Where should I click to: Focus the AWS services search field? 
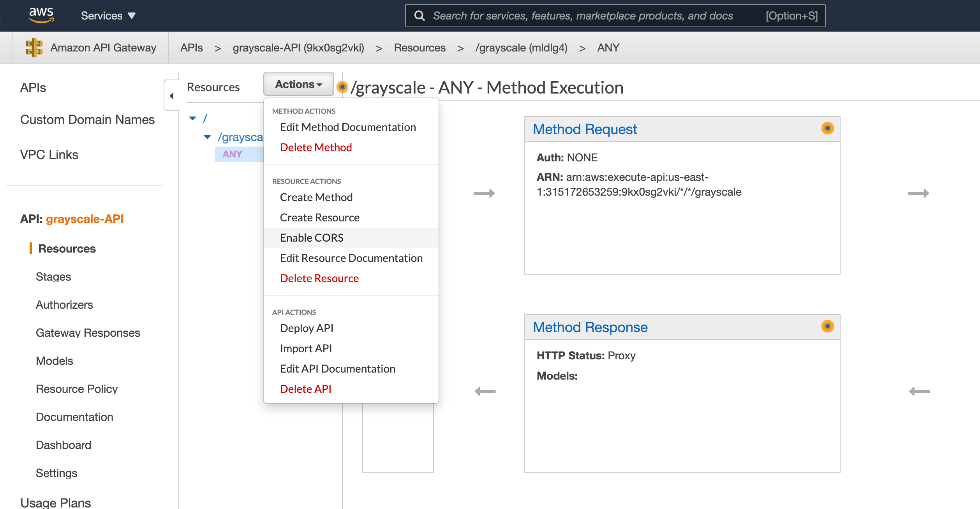[583, 16]
